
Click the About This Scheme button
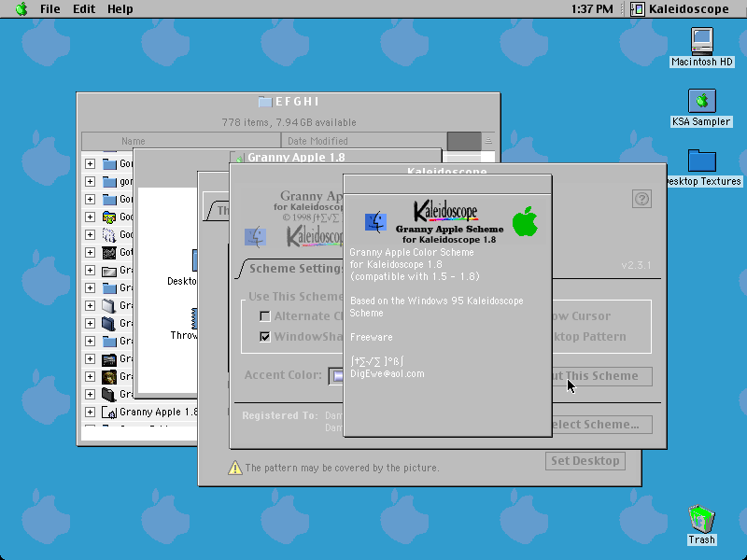601,376
